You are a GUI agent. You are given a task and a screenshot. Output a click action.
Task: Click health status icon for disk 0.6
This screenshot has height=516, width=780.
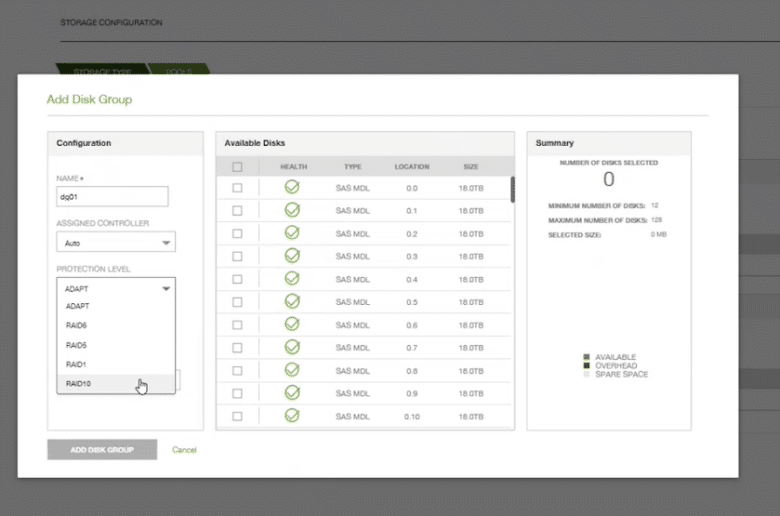(x=292, y=324)
